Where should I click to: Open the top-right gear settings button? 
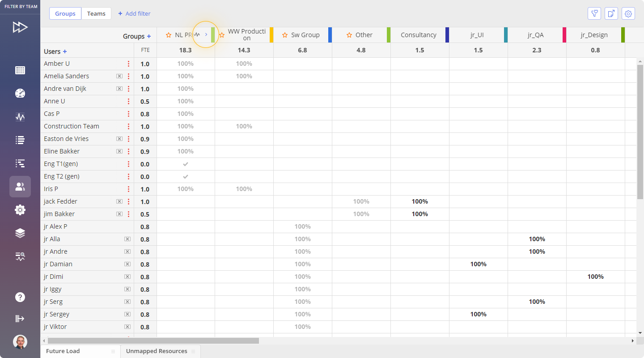coord(628,14)
